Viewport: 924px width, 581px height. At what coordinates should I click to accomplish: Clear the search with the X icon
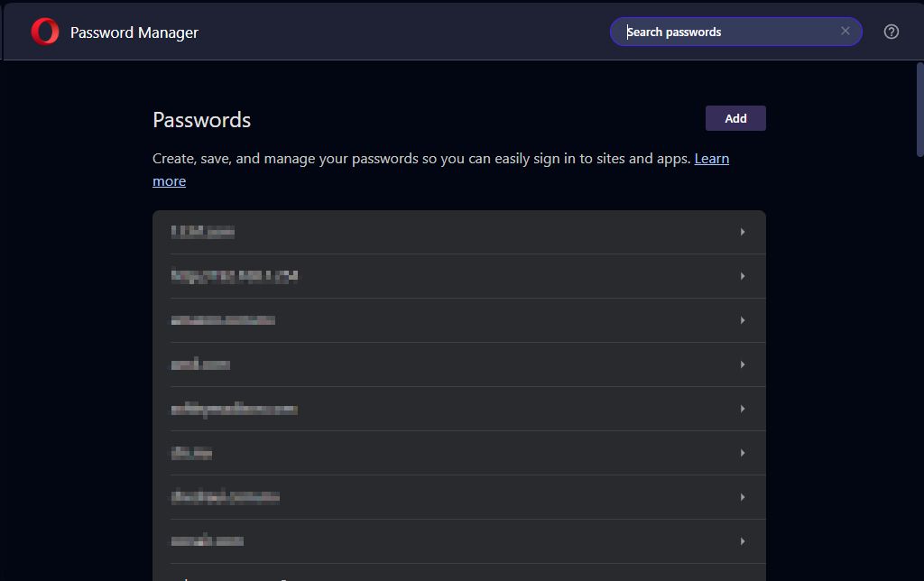(x=845, y=32)
